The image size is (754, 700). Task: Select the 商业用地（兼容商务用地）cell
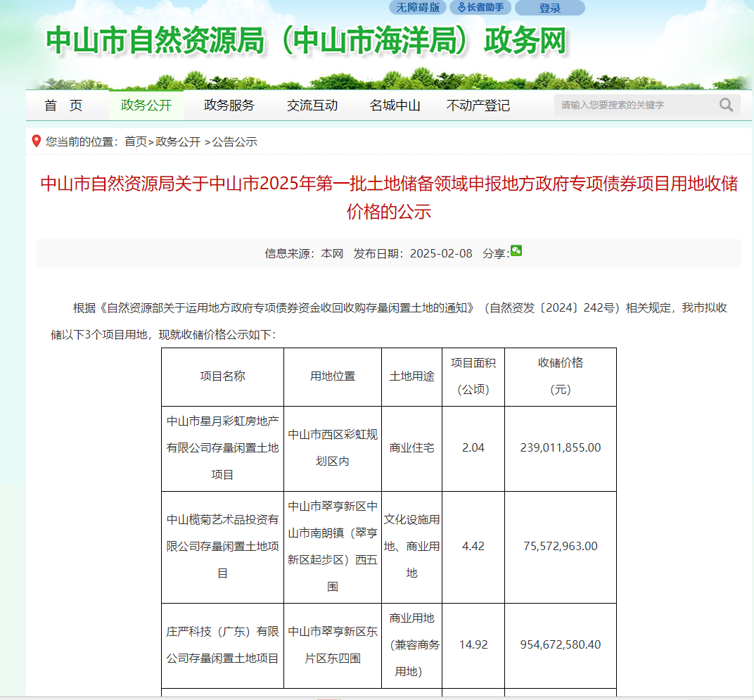point(411,645)
